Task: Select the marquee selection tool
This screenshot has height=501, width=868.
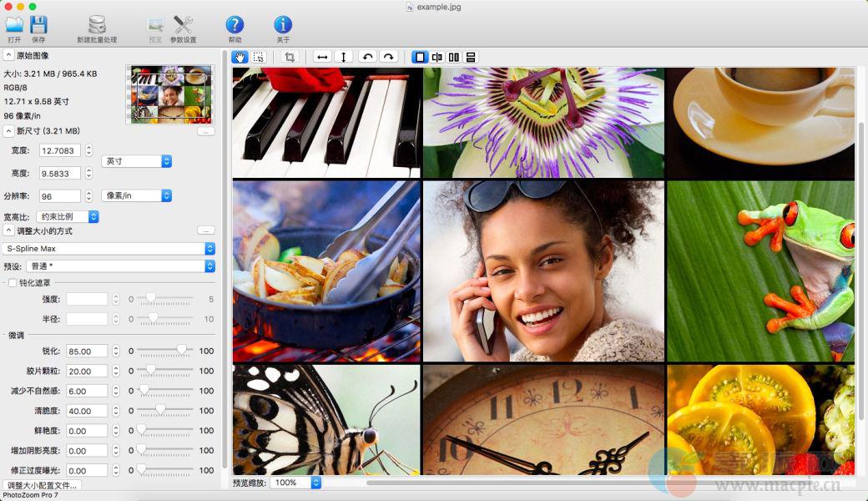Action: [x=259, y=57]
